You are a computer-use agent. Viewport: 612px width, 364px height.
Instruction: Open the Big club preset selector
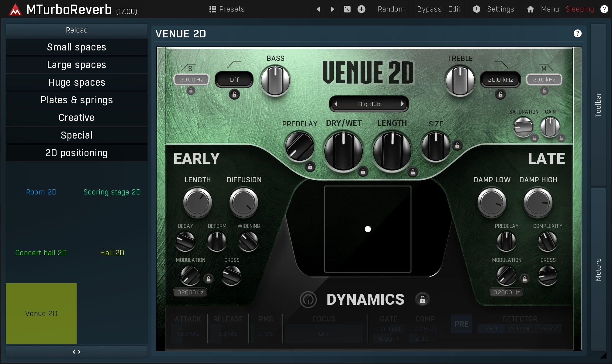click(369, 104)
